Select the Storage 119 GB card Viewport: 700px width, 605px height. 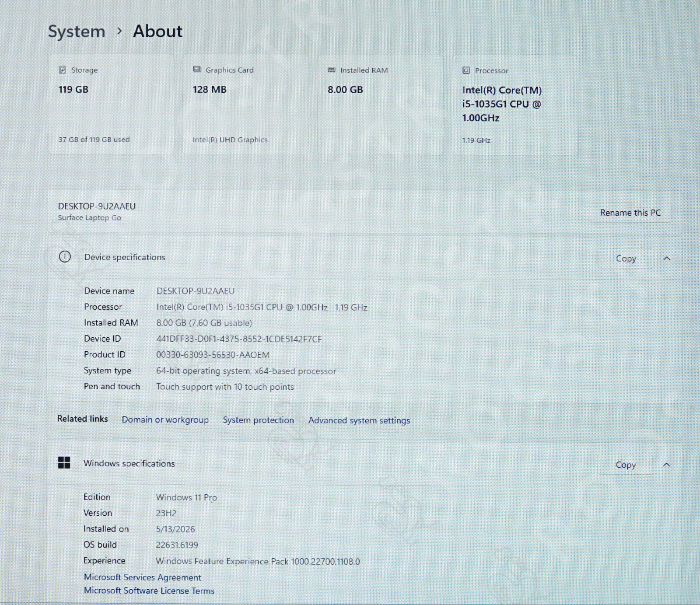click(111, 104)
